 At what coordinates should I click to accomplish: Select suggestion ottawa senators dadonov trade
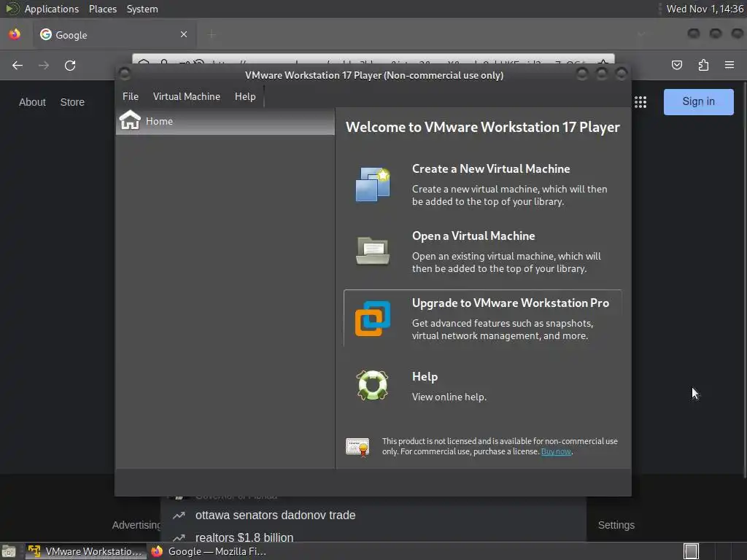[275, 516]
